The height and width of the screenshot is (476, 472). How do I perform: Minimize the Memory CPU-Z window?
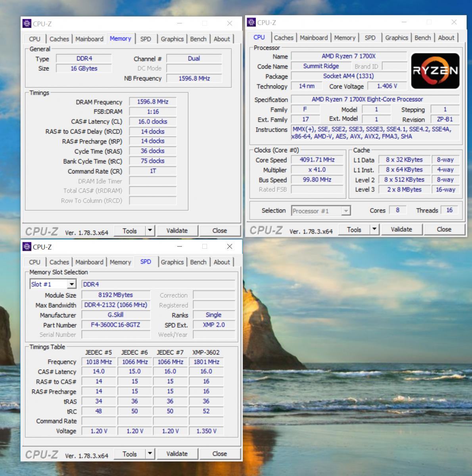[x=180, y=23]
